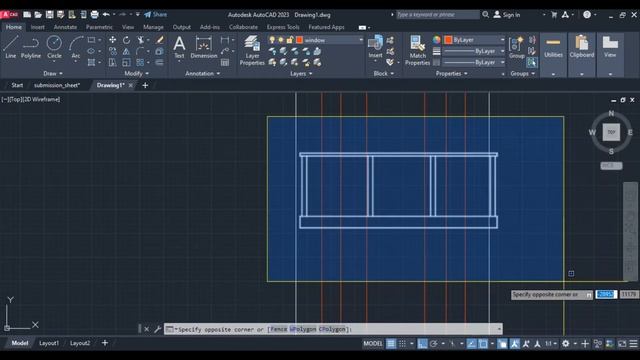Click the object color wheel swatch
Image resolution: width=640 pixels, height=360 pixels.
pos(437,40)
